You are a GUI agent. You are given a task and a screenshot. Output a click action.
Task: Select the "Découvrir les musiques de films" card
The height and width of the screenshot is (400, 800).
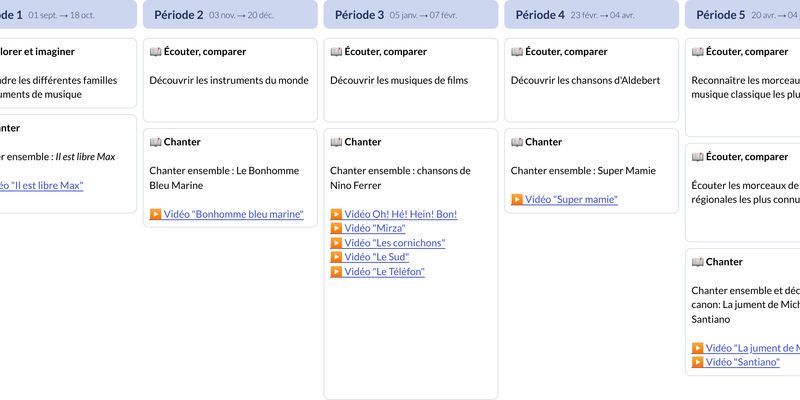(x=410, y=80)
